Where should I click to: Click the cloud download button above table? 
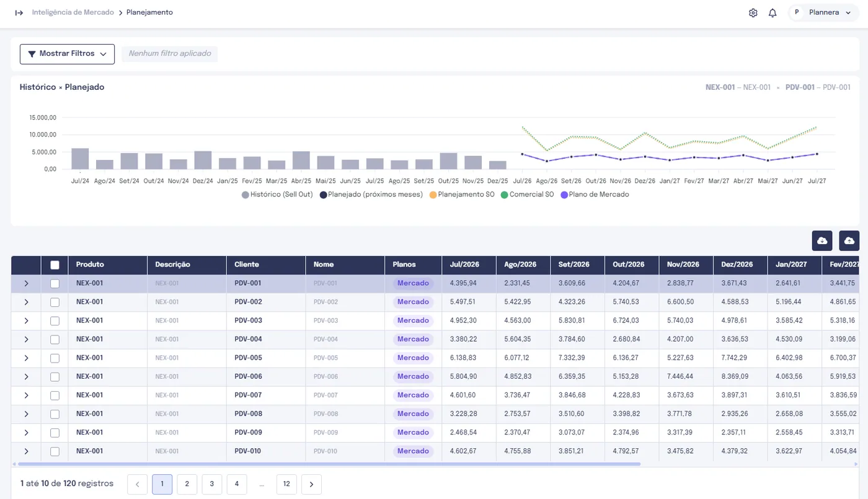[822, 241]
